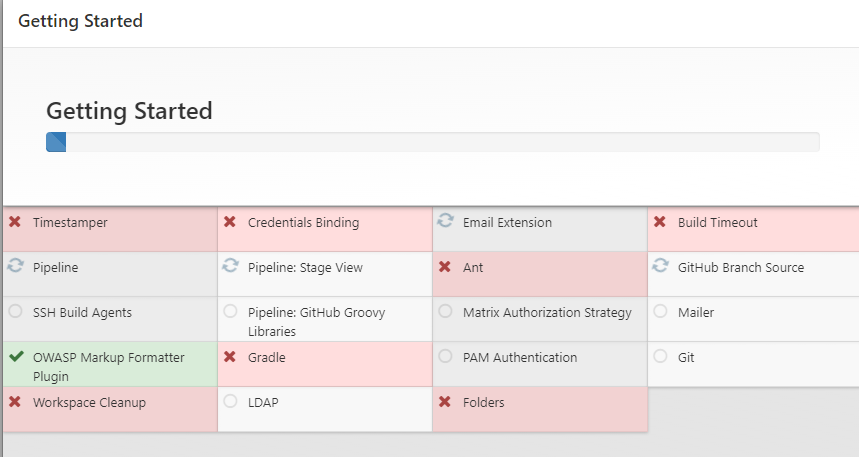Click the sync icon beside GitHub Branch Source
Viewport: 859px width, 457px height.
click(660, 265)
